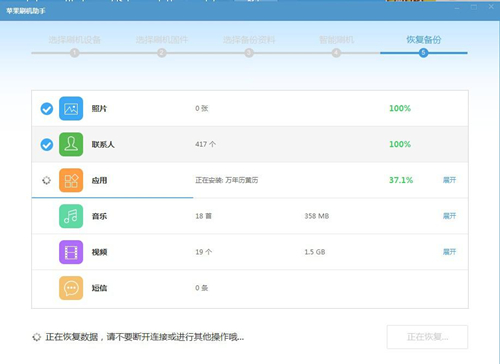Click the 视频 row label
500x364 pixels.
click(x=99, y=252)
